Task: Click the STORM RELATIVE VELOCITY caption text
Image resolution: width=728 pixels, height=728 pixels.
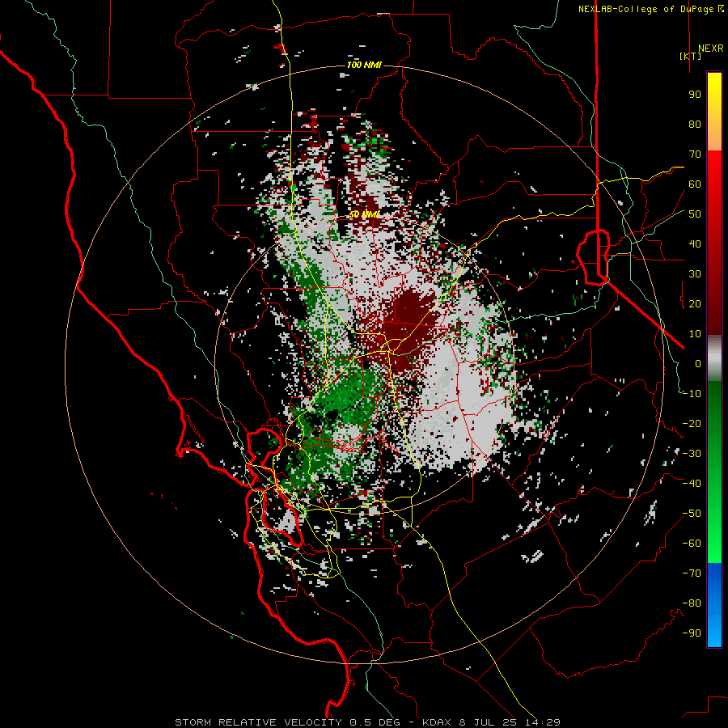Action: pos(258,722)
